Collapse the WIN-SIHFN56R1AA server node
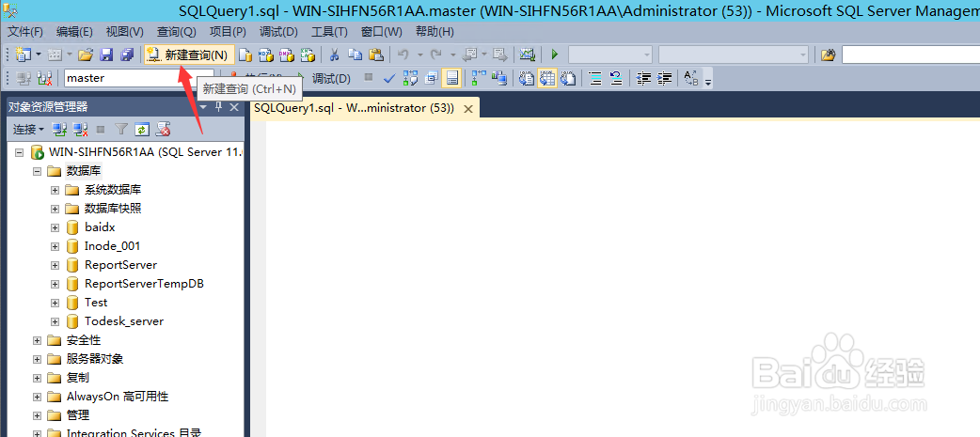980x437 pixels. (x=19, y=152)
